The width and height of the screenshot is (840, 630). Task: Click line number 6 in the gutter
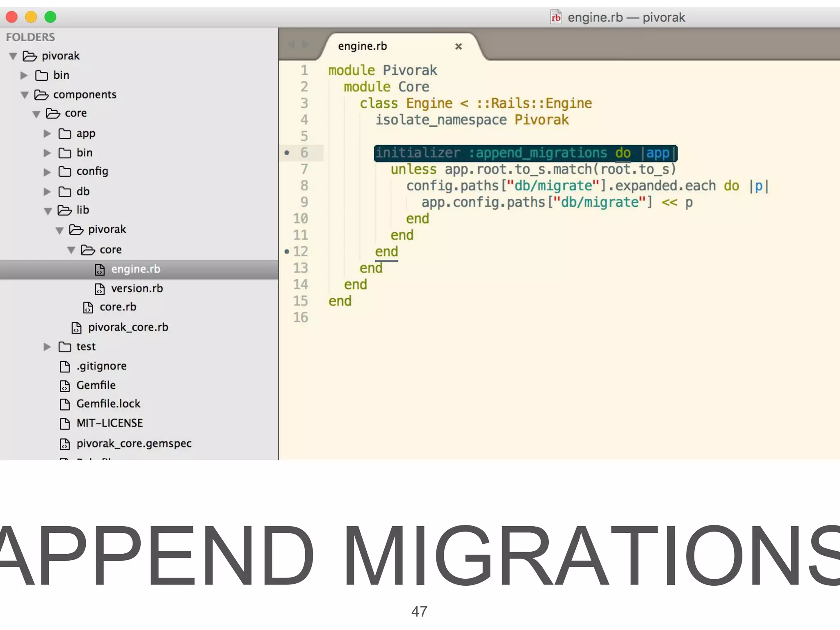pyautogui.click(x=304, y=153)
